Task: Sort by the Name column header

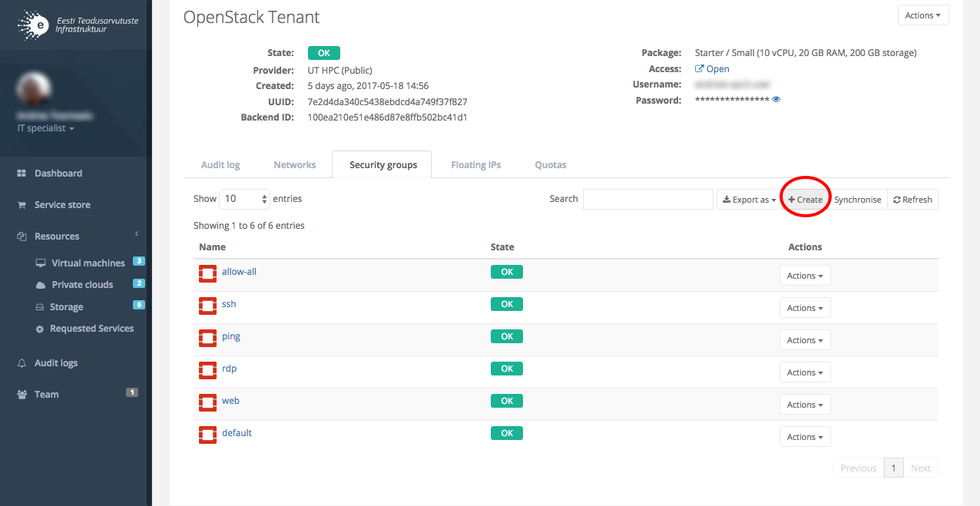Action: point(212,247)
